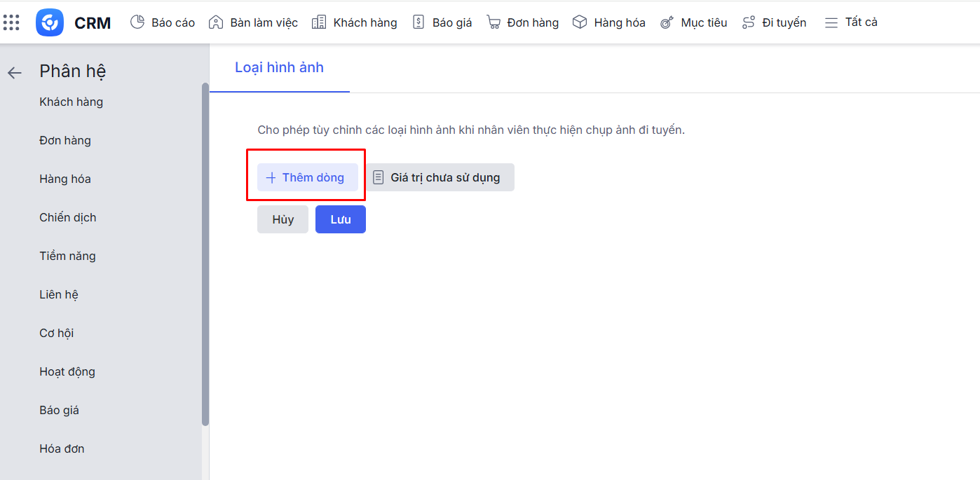This screenshot has height=480, width=980.
Task: Click the Bàn làm việc home icon
Action: [216, 22]
